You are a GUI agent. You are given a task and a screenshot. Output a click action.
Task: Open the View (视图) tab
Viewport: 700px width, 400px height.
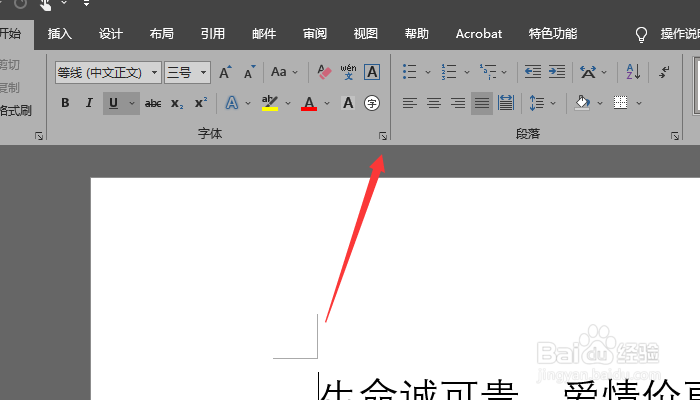click(x=366, y=34)
